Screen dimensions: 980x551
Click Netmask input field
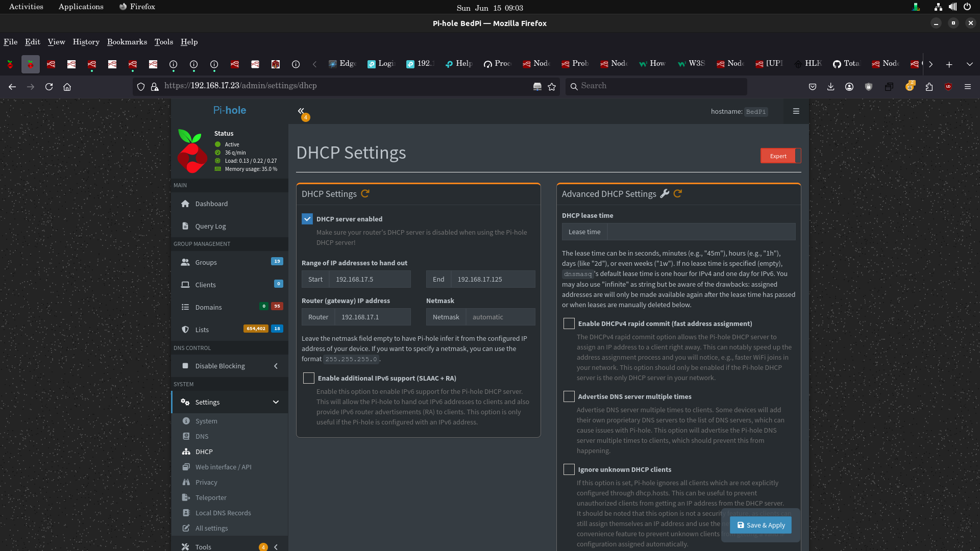click(x=501, y=317)
